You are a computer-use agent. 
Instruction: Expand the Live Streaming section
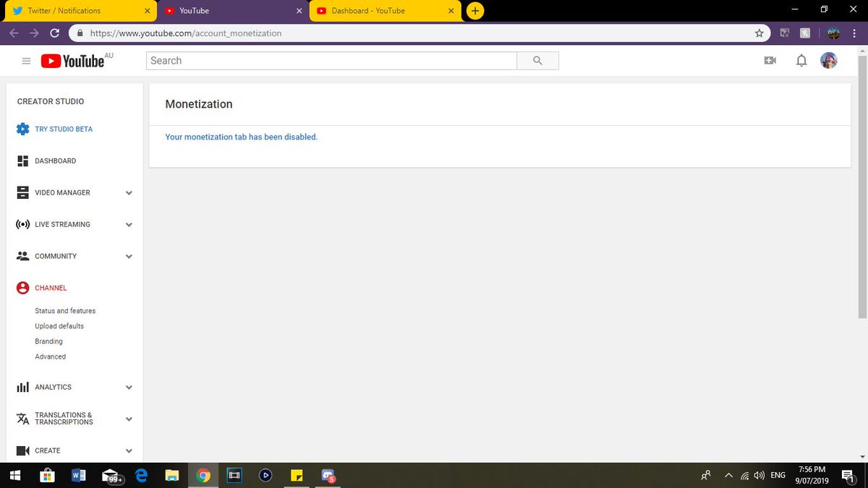coord(129,225)
